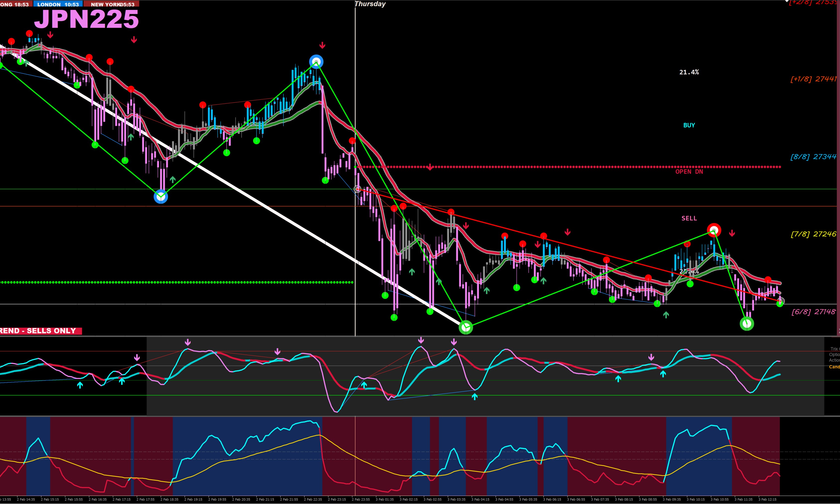
Task: Click the blue-ringed swing high marker
Action: (316, 62)
